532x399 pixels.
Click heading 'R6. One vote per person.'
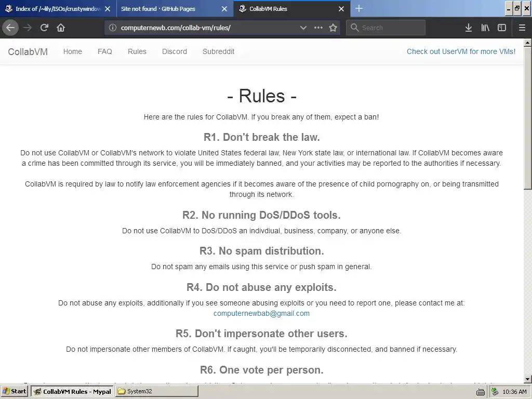pyautogui.click(x=262, y=370)
